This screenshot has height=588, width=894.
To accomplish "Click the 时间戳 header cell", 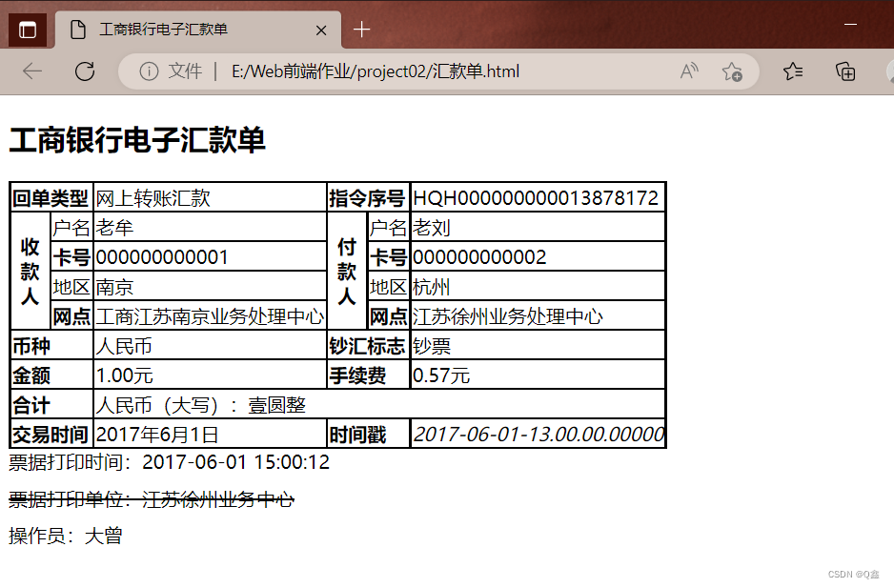I will pos(368,435).
